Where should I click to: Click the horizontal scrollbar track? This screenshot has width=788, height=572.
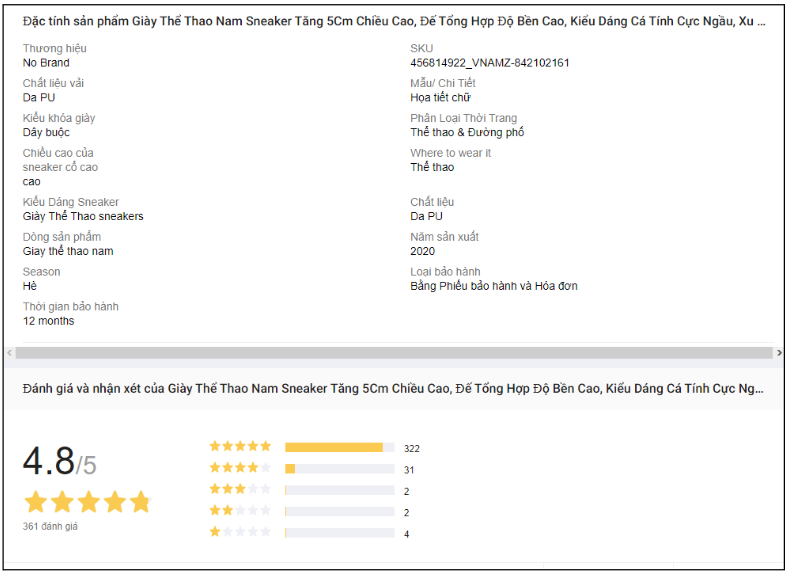coord(394,353)
